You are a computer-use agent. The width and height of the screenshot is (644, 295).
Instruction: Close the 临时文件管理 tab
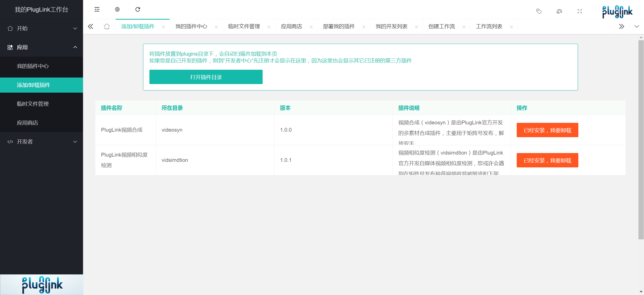pos(269,27)
